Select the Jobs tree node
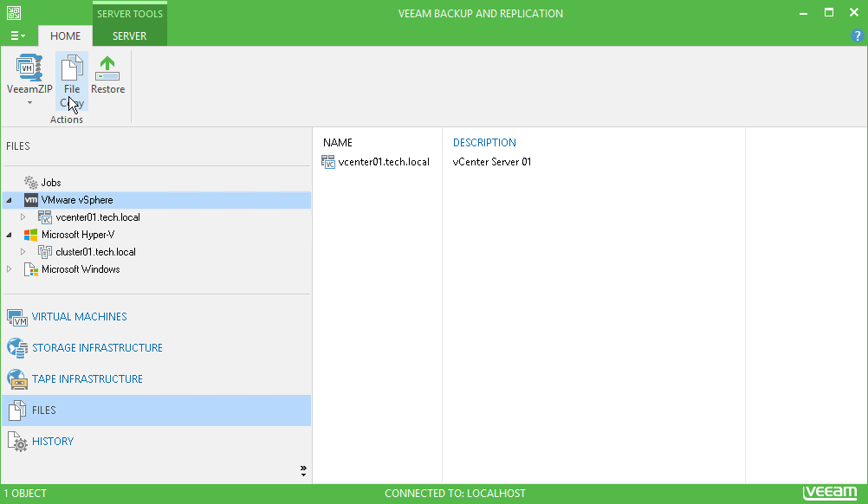 51,183
